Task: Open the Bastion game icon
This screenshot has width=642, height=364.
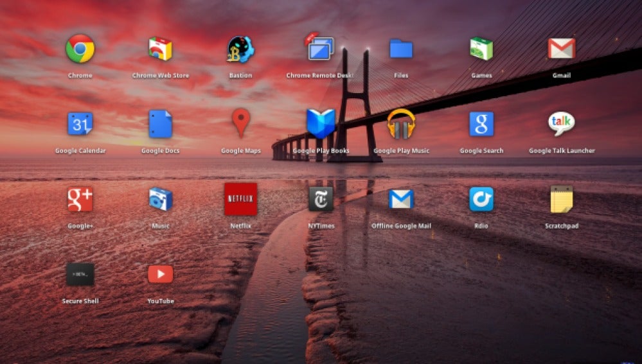Action: [x=240, y=49]
